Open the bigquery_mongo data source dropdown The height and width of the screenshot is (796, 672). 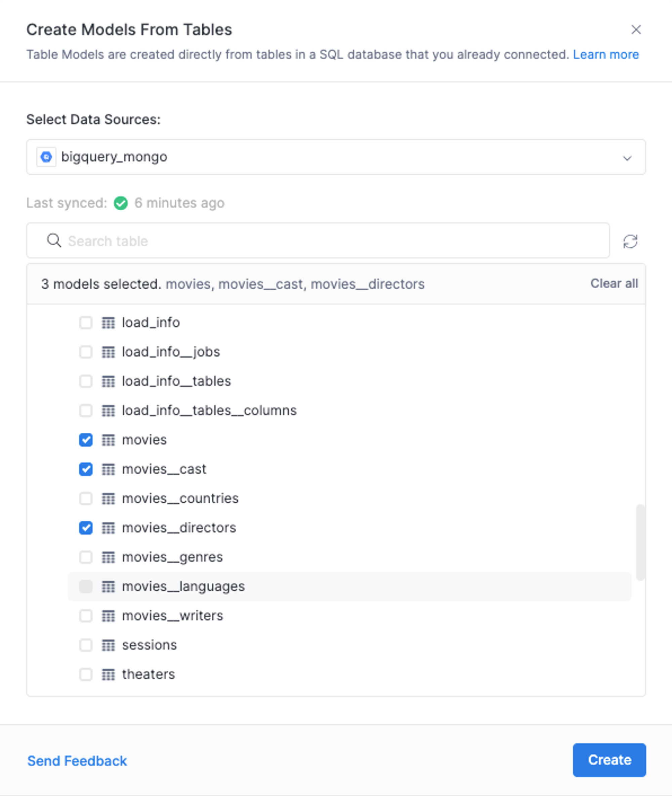coord(336,157)
